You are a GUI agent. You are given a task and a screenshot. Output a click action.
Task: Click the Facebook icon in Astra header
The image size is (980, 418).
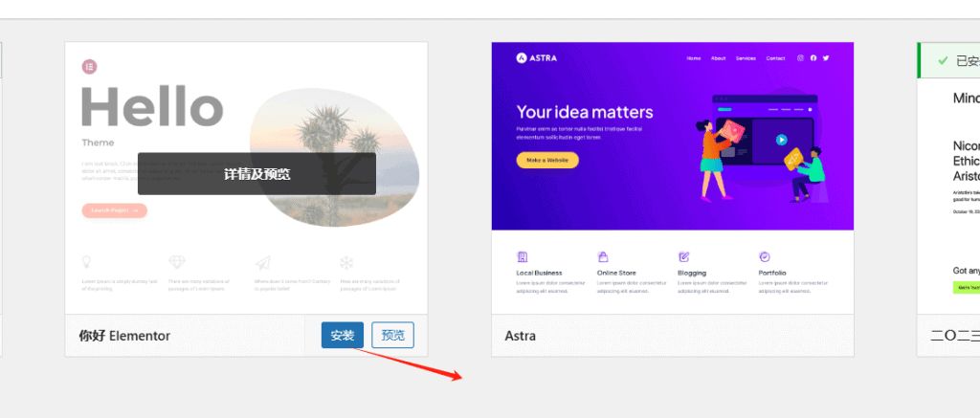tap(813, 58)
